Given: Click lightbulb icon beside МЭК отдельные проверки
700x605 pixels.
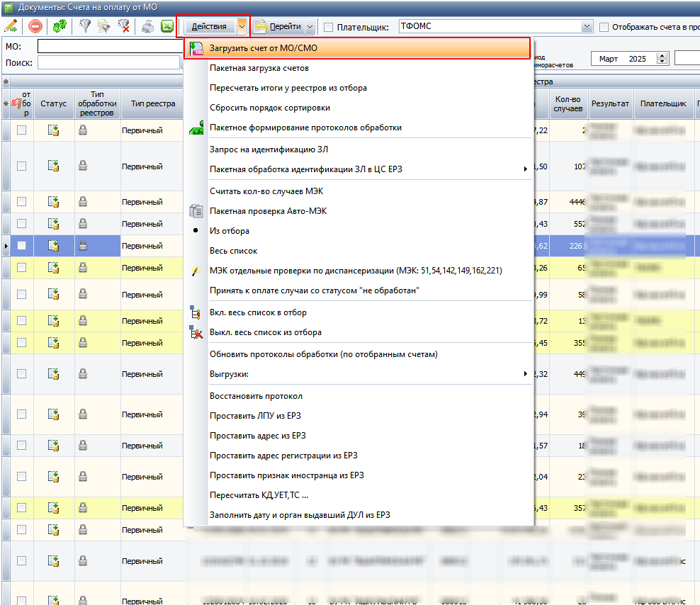Looking at the screenshot, I should click(196, 271).
